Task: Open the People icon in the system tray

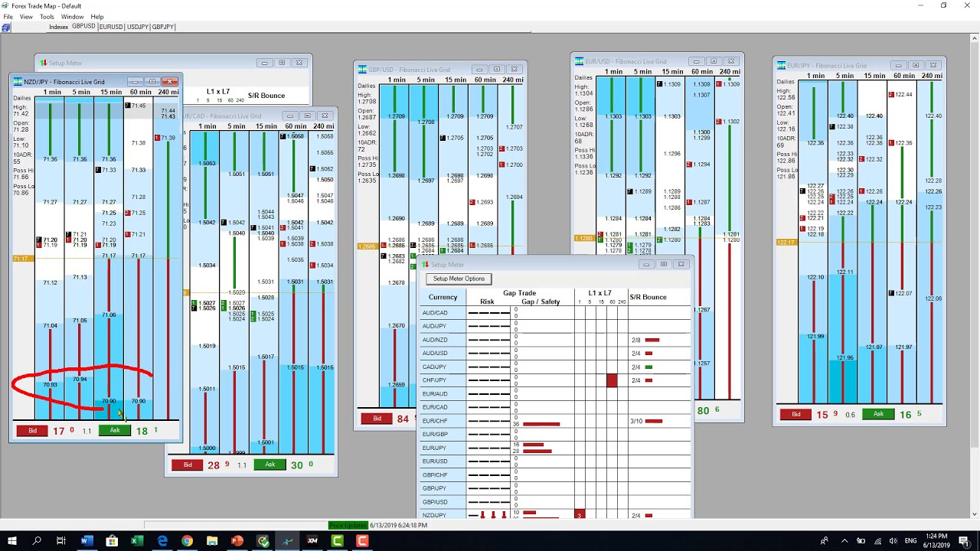Action: 825,541
